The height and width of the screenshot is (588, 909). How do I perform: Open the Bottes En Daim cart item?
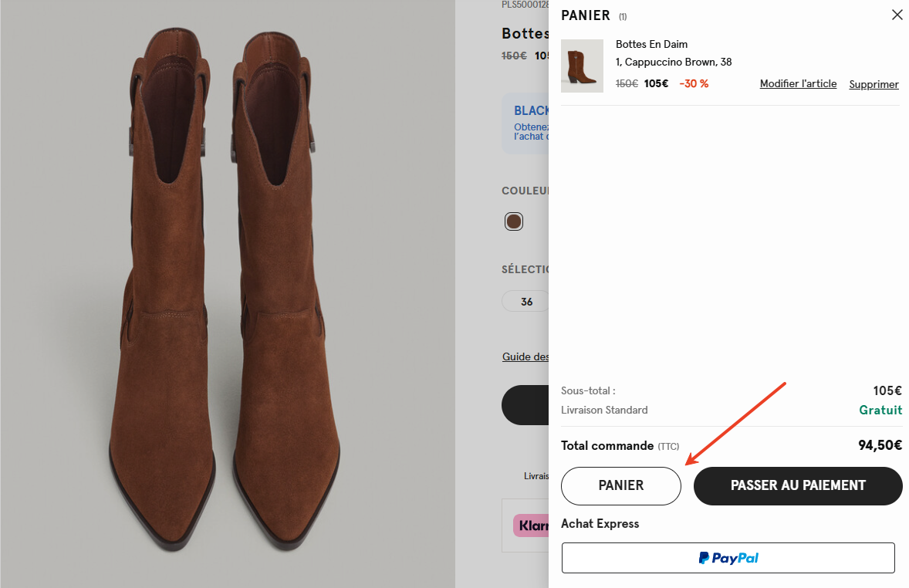(651, 44)
